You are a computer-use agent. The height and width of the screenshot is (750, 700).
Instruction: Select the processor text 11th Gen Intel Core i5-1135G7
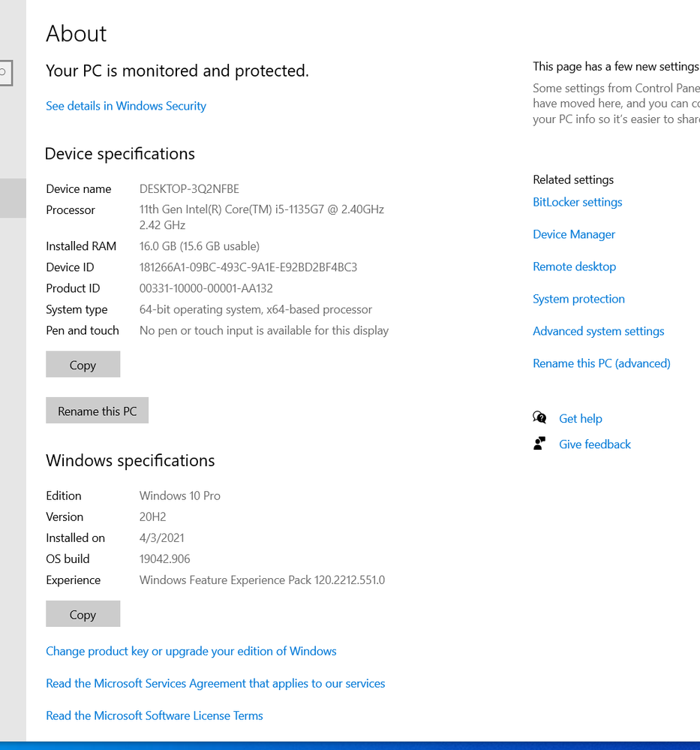[x=262, y=217]
